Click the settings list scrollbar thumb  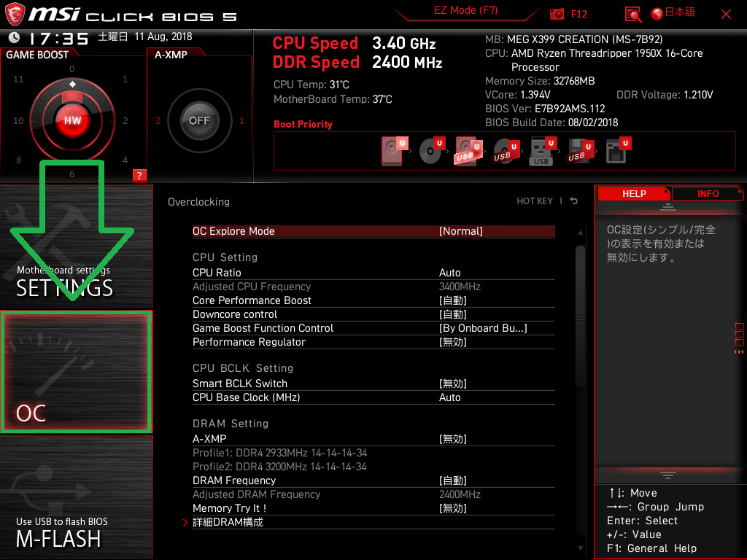tap(580, 316)
